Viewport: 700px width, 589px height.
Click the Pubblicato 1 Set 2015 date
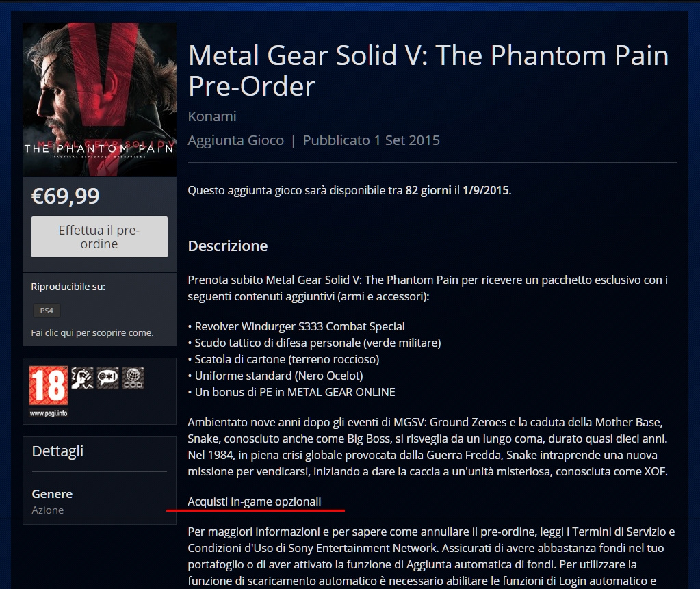point(372,140)
